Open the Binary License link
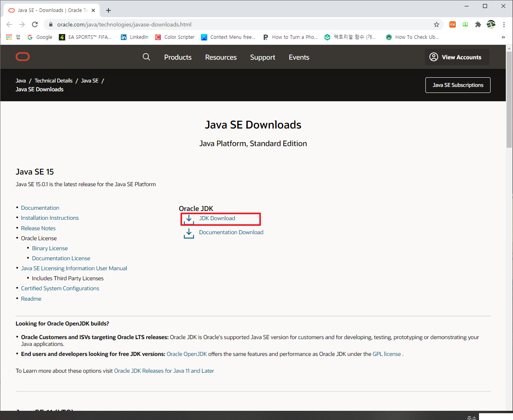513x420 pixels. point(50,248)
